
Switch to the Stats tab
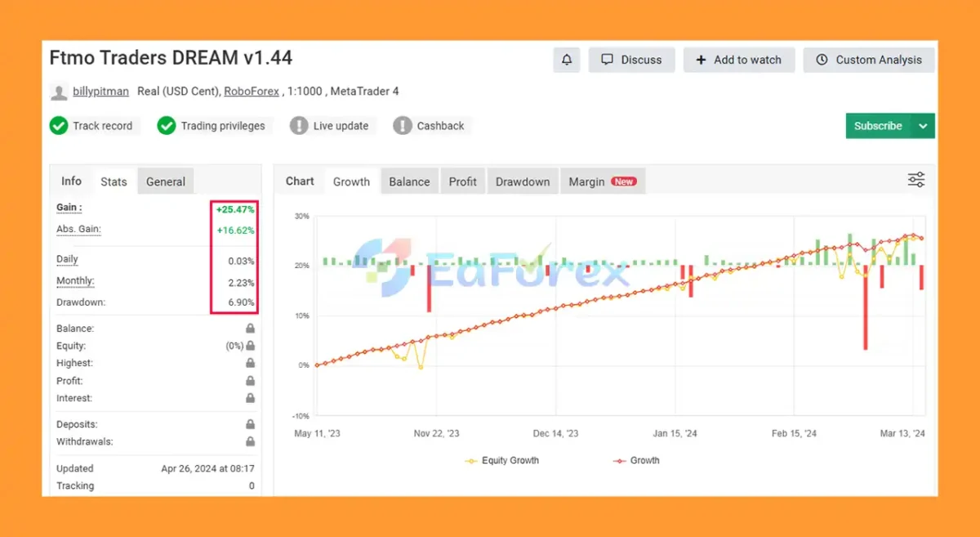(114, 181)
